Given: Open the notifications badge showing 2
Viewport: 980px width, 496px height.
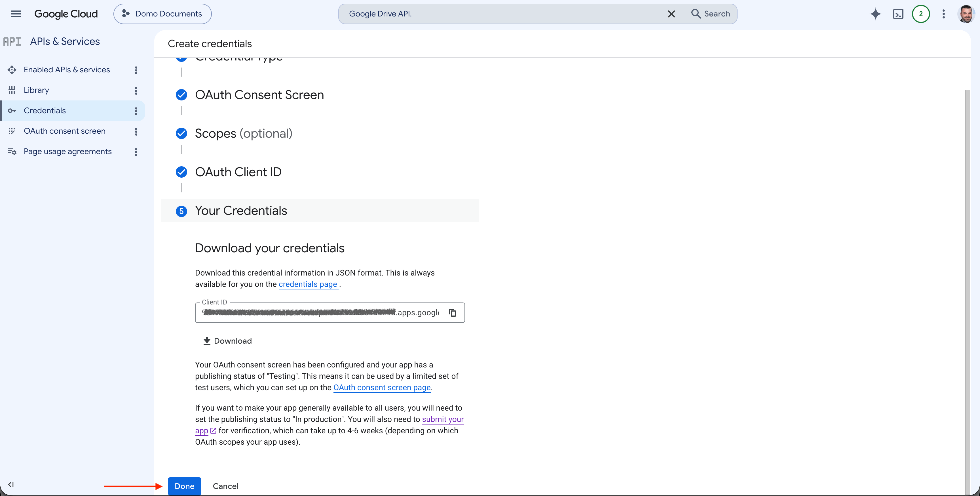Looking at the screenshot, I should 921,14.
